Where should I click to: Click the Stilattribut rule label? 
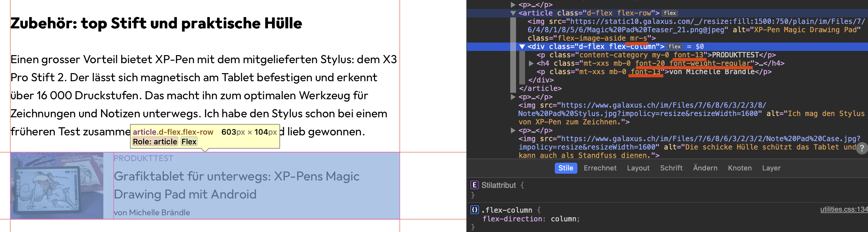pos(498,185)
